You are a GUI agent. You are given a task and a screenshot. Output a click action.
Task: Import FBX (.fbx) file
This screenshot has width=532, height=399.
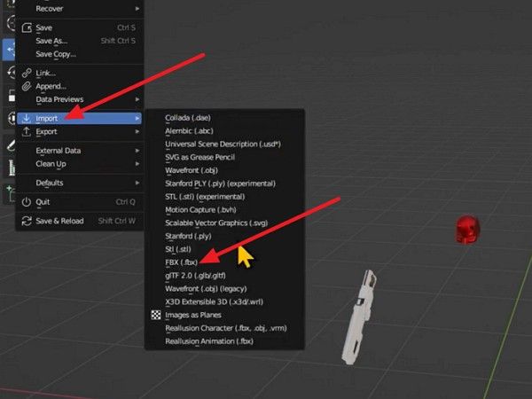tap(224, 262)
